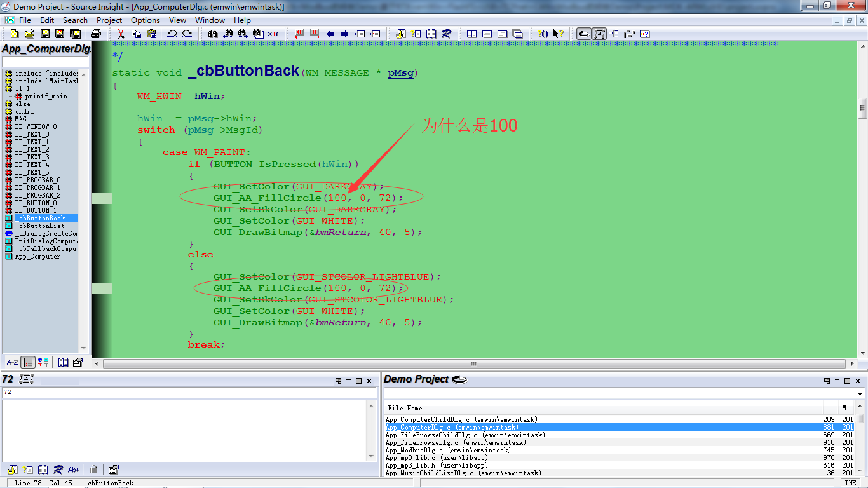The image size is (868, 488).
Task: Toggle symbol list view button in symbol panel
Action: (x=28, y=362)
